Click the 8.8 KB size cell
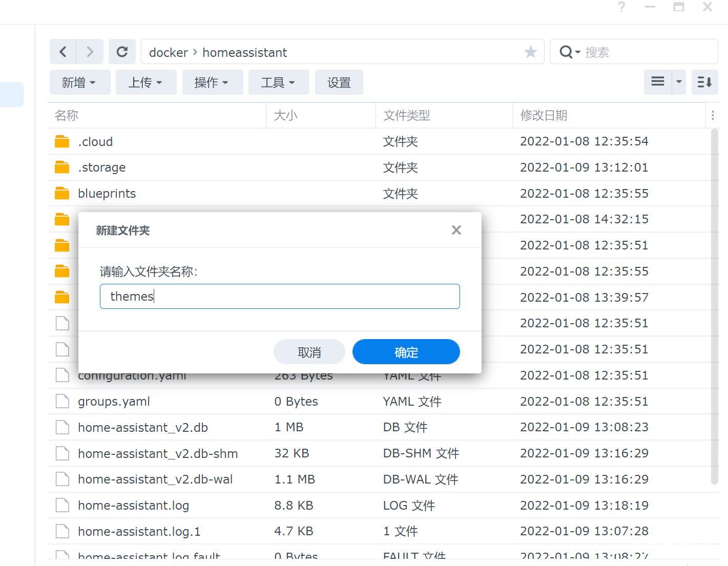728x566 pixels. point(294,505)
